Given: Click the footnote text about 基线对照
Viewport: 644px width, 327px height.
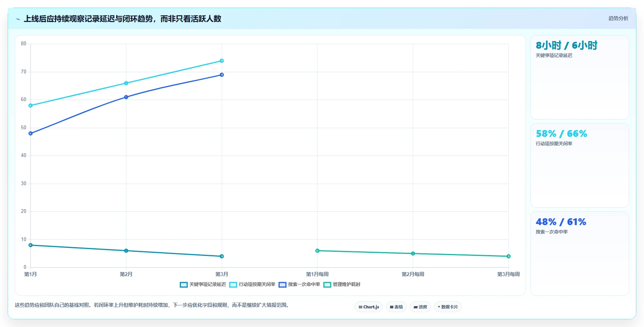Looking at the screenshot, I should [x=153, y=305].
